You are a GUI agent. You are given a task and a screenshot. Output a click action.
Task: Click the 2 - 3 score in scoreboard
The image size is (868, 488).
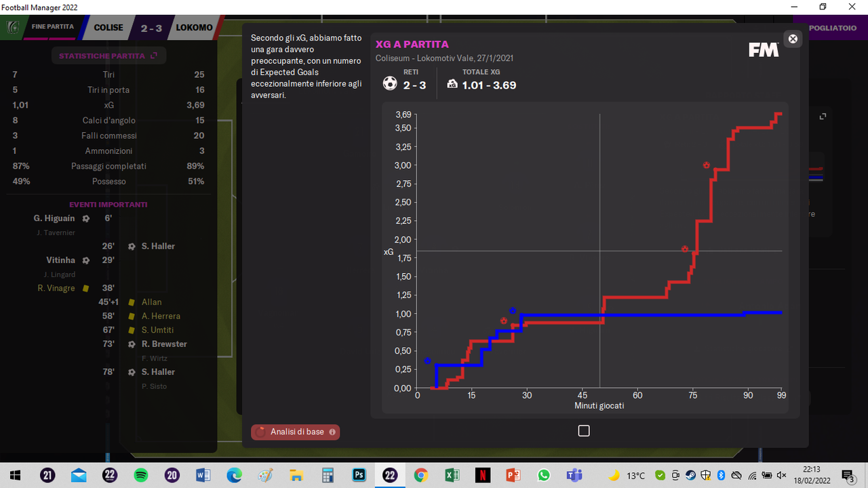[x=150, y=28]
